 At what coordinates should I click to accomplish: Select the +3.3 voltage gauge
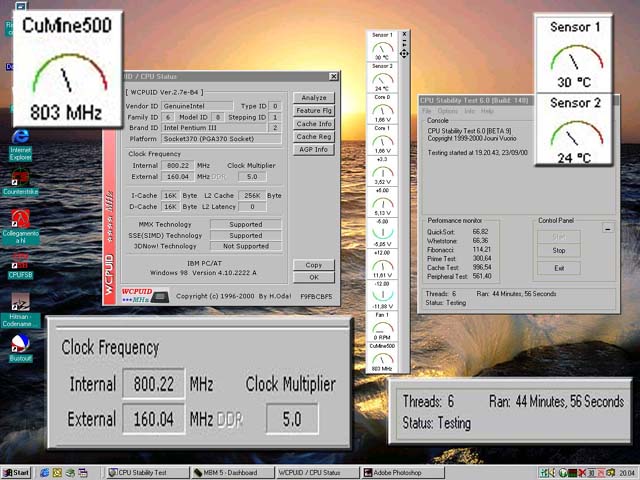click(x=382, y=171)
